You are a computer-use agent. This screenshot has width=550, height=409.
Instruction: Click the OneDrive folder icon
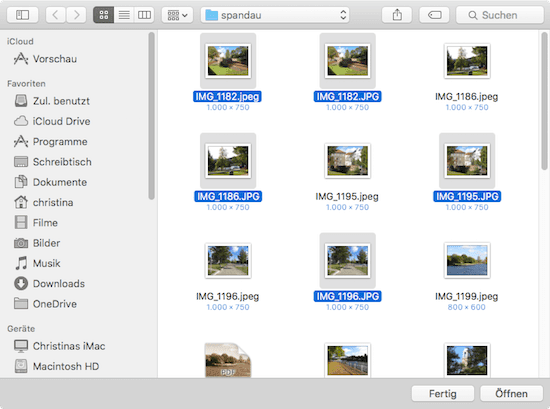[21, 303]
